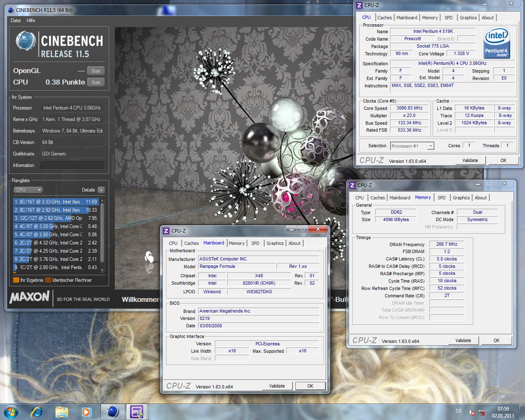
Task: Click the BIOS version 0219 field
Action: tap(258, 318)
